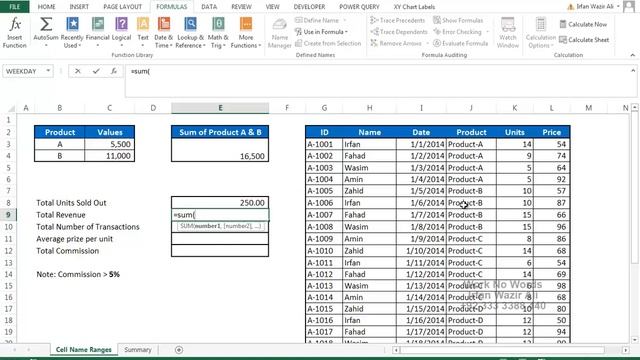Switch to the PAGE LAYOUT tab
Image resolution: width=640 pixels, height=360 pixels.
coord(122,7)
